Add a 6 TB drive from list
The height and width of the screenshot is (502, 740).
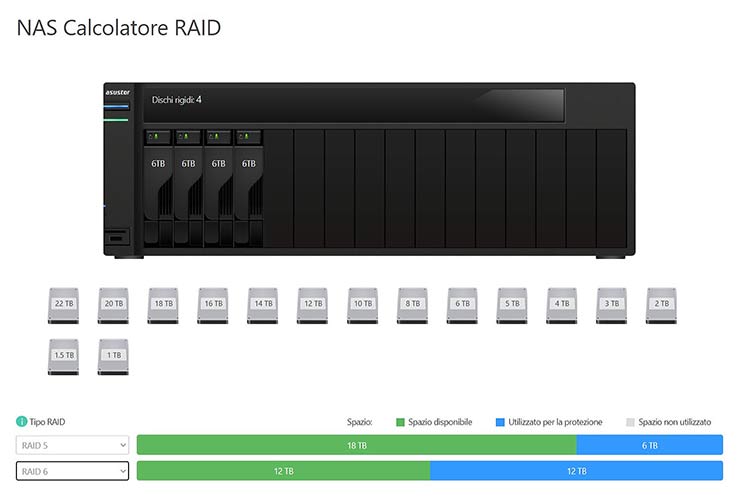(462, 304)
